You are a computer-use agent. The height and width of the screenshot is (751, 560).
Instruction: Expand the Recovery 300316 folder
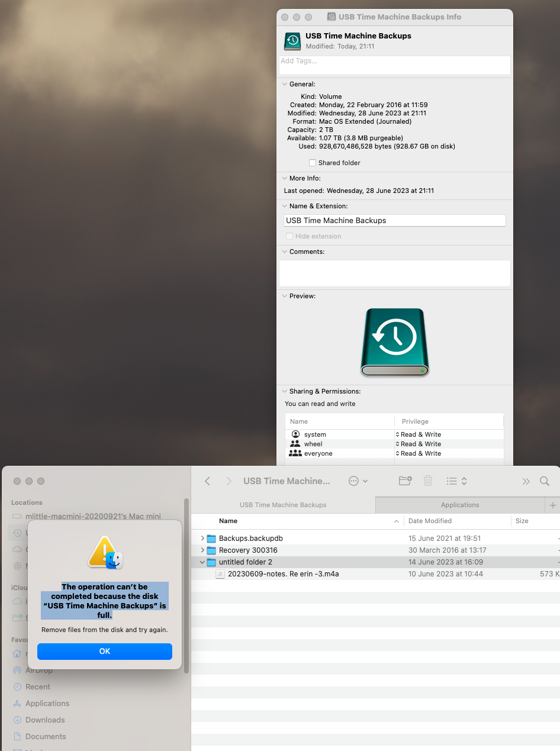(202, 550)
